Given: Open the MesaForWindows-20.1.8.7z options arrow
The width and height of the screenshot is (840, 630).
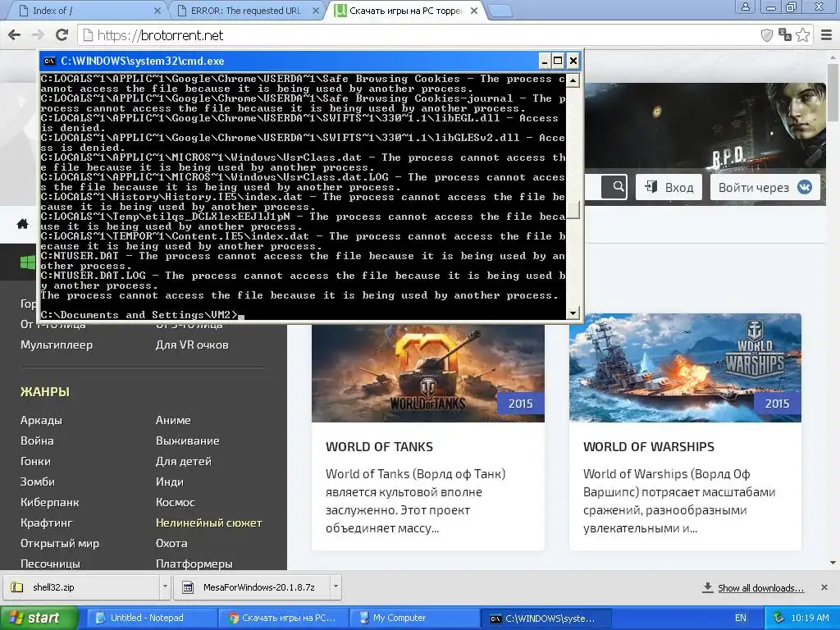Looking at the screenshot, I should point(336,587).
